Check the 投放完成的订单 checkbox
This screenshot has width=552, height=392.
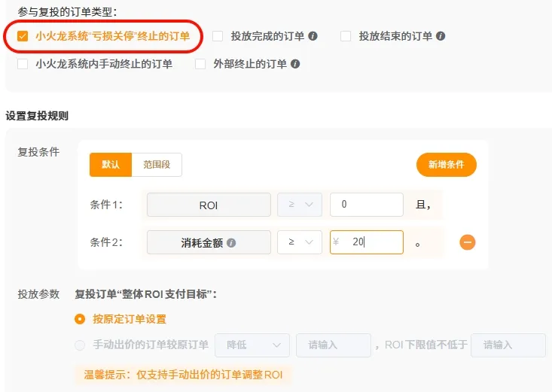point(218,36)
